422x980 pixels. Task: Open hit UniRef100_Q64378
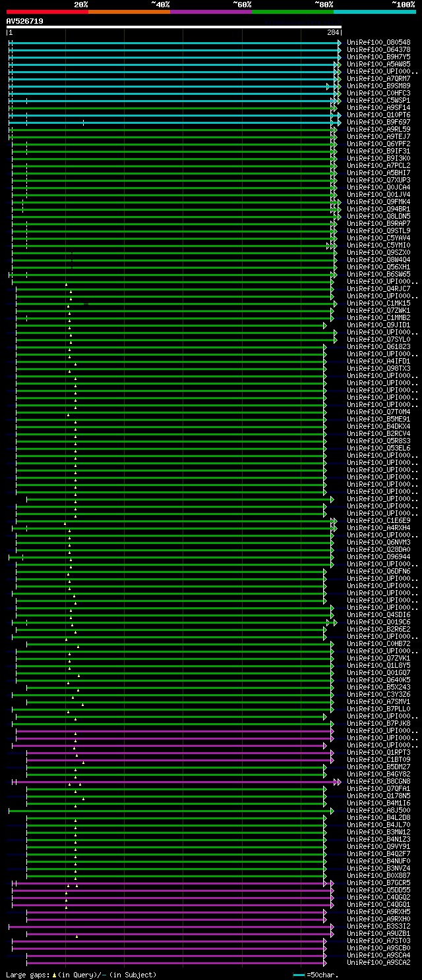pyautogui.click(x=378, y=50)
